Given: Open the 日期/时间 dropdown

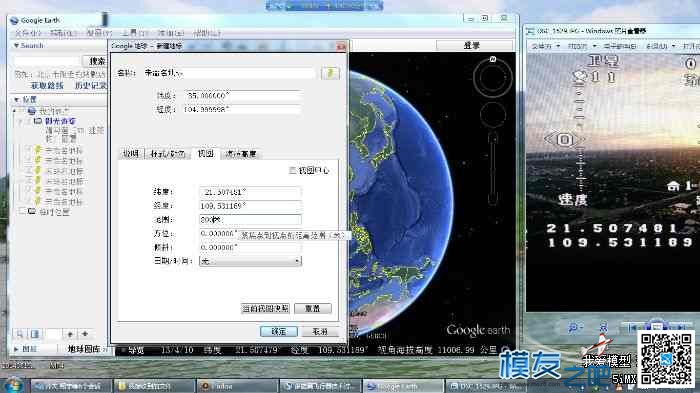Looking at the screenshot, I should [250, 261].
